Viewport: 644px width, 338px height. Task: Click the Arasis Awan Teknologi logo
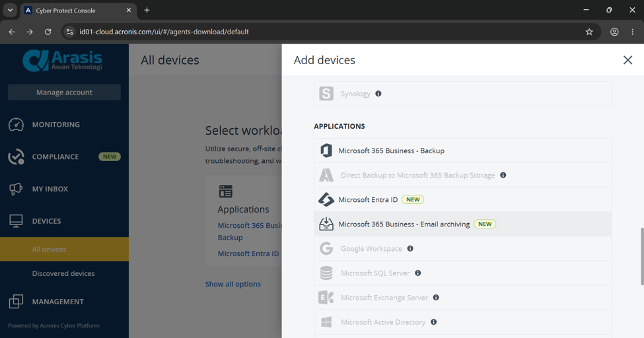click(63, 60)
